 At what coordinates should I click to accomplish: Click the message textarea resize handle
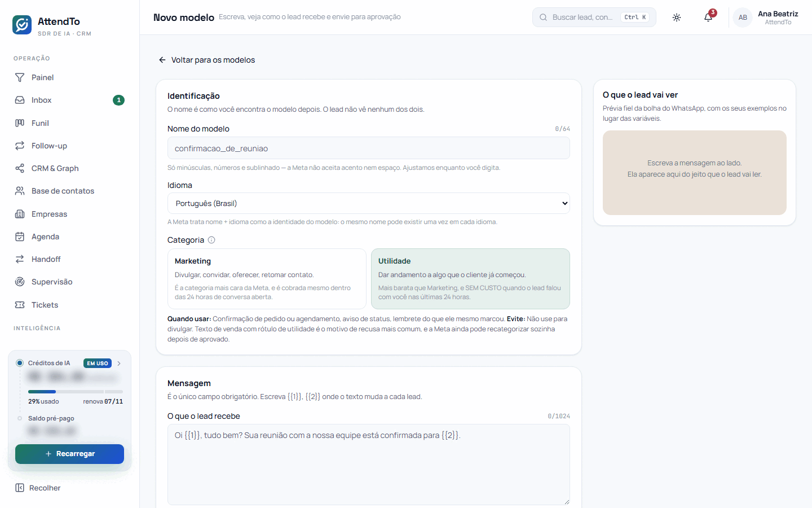pos(566,501)
